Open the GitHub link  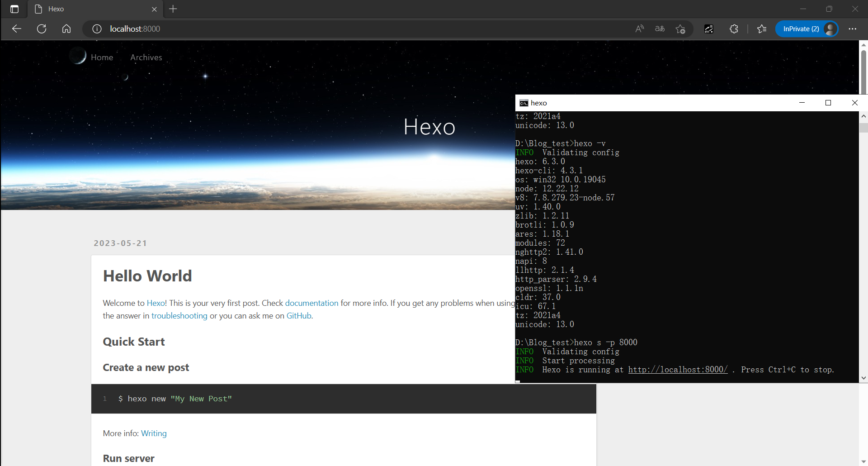299,316
